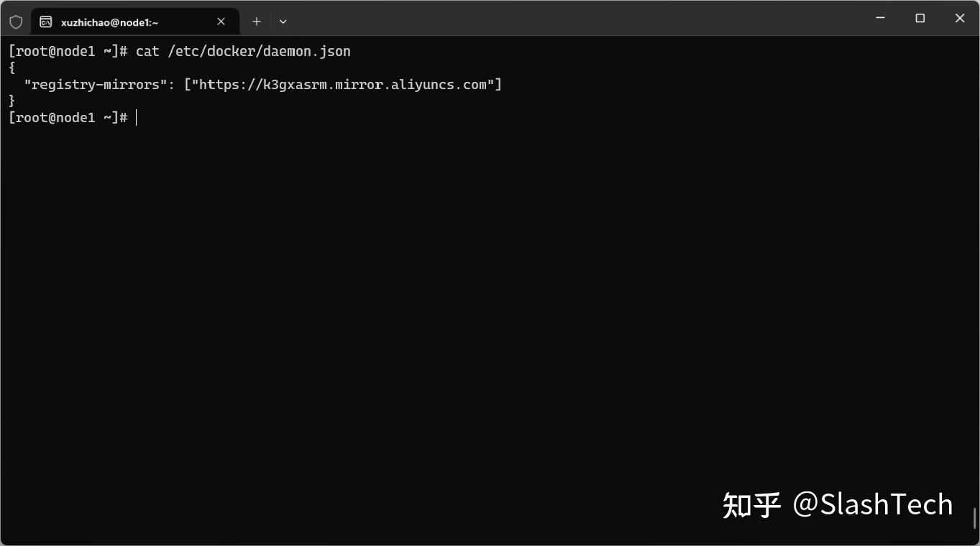The width and height of the screenshot is (980, 546).
Task: Open the new tab profile dropdown
Action: pyautogui.click(x=283, y=22)
